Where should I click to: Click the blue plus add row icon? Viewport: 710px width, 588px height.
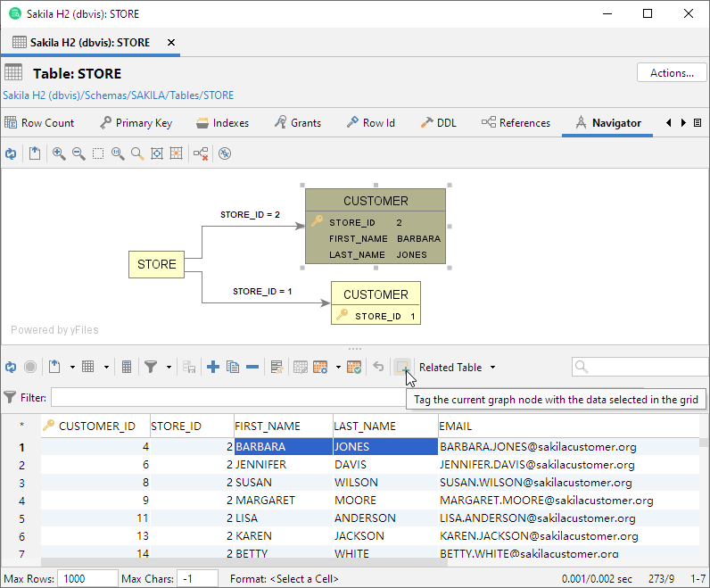coord(213,367)
